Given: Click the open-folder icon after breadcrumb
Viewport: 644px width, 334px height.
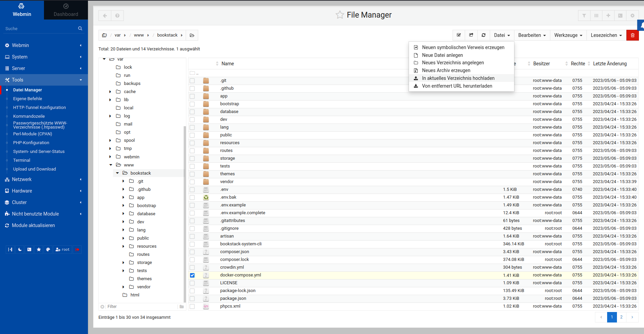Looking at the screenshot, I should click(x=192, y=35).
